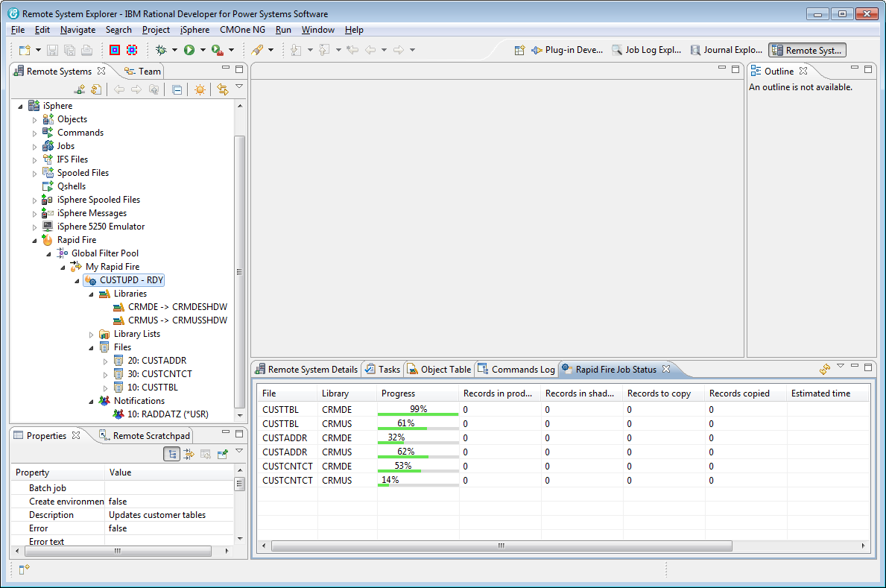This screenshot has height=588, width=886.
Task: Select the CUSTUPD - RDY job
Action: click(x=131, y=280)
